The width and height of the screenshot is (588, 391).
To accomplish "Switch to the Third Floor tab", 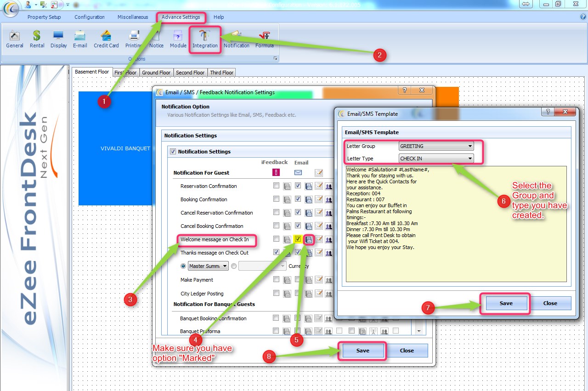I will click(x=222, y=73).
